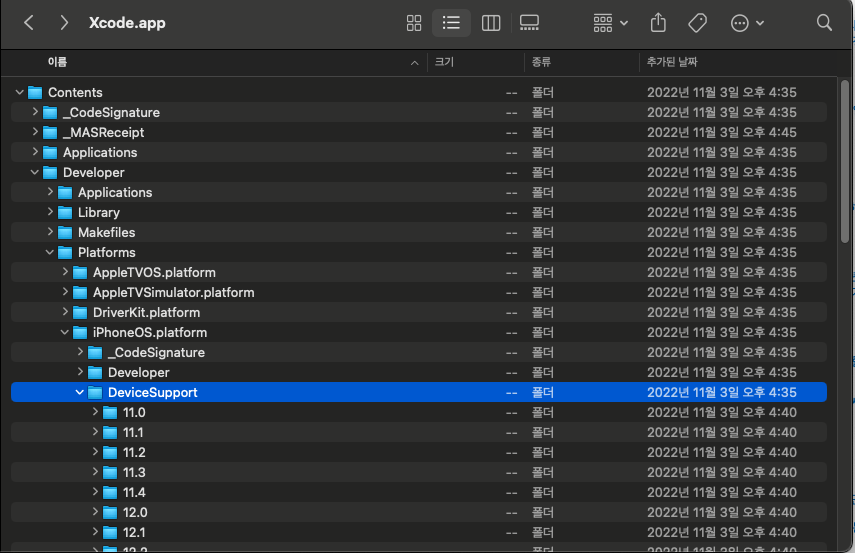Sort by the 종류 column header
Viewport: 855px width, 553px height.
541,62
